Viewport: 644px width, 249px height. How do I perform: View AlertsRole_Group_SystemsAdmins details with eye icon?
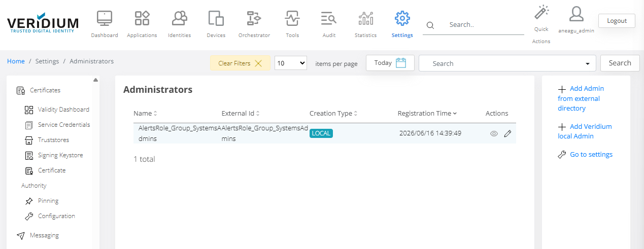(x=494, y=134)
